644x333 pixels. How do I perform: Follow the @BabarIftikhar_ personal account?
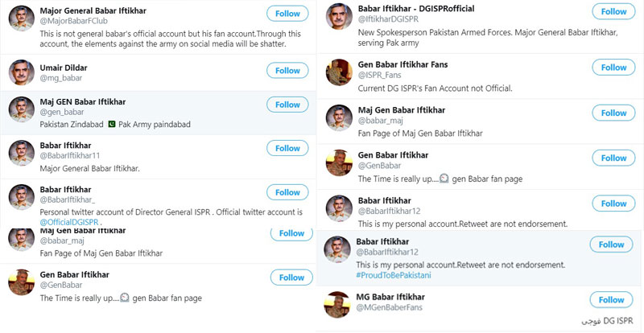pyautogui.click(x=287, y=193)
